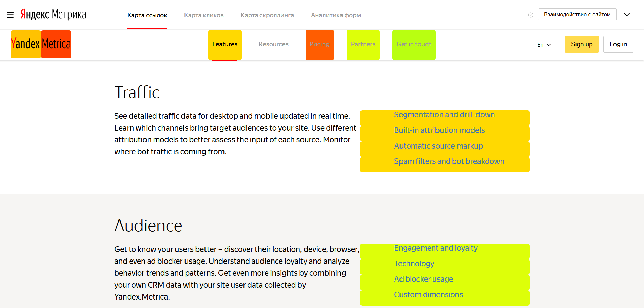
Task: Click the Spam filters and bot breakdown link
Action: coord(449,161)
